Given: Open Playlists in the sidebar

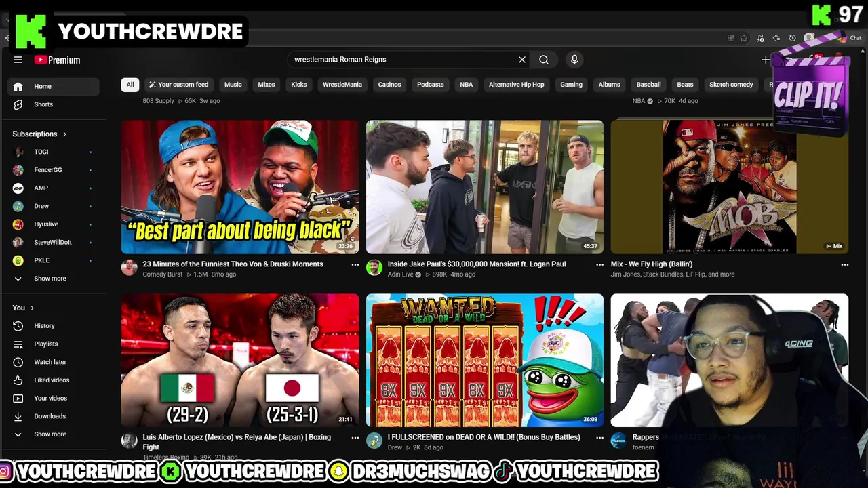Looking at the screenshot, I should [x=54, y=344].
